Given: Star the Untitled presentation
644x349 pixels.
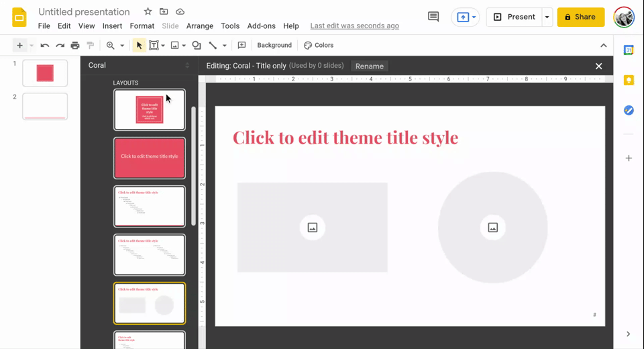Looking at the screenshot, I should tap(148, 11).
